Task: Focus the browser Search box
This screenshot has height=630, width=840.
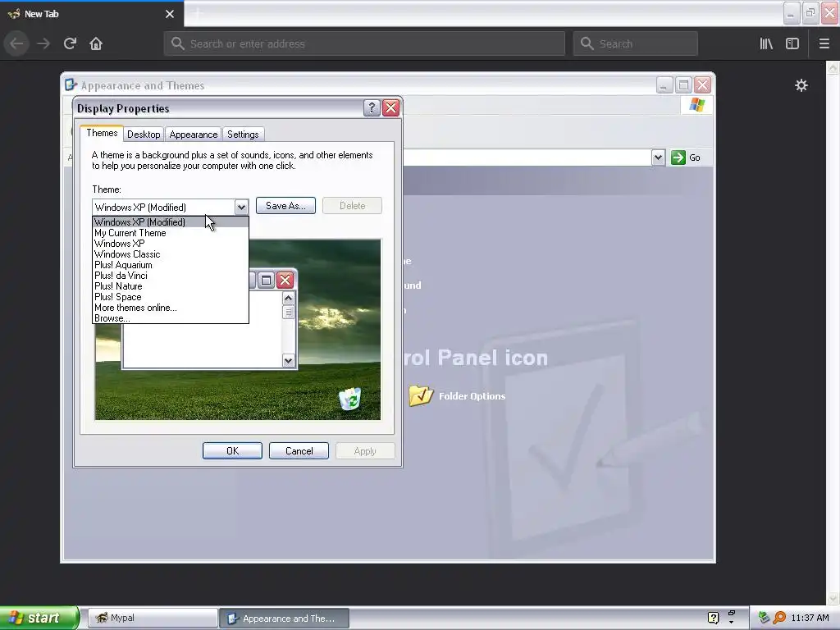Action: (636, 43)
